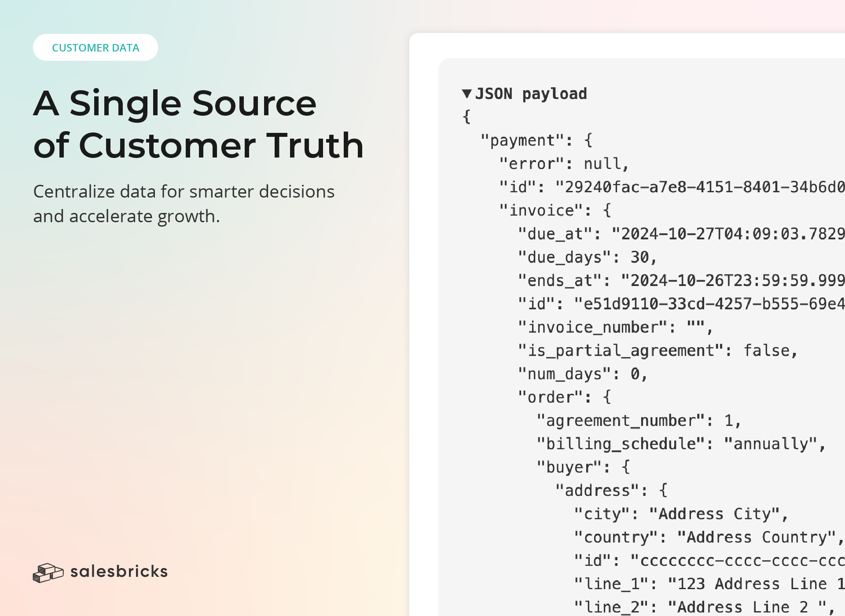The height and width of the screenshot is (616, 845).
Task: Collapse the JSON payload disclosure triangle
Action: pyautogui.click(x=467, y=94)
